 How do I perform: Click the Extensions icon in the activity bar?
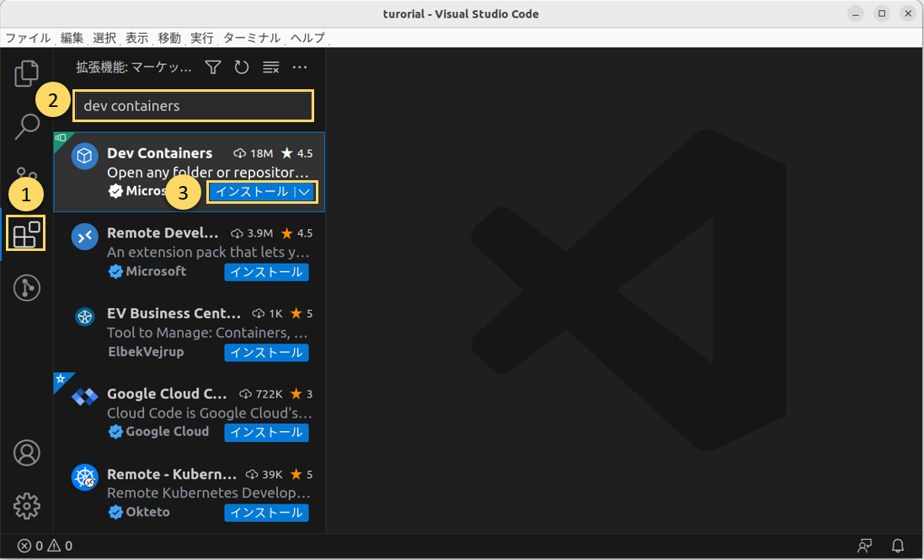click(26, 233)
